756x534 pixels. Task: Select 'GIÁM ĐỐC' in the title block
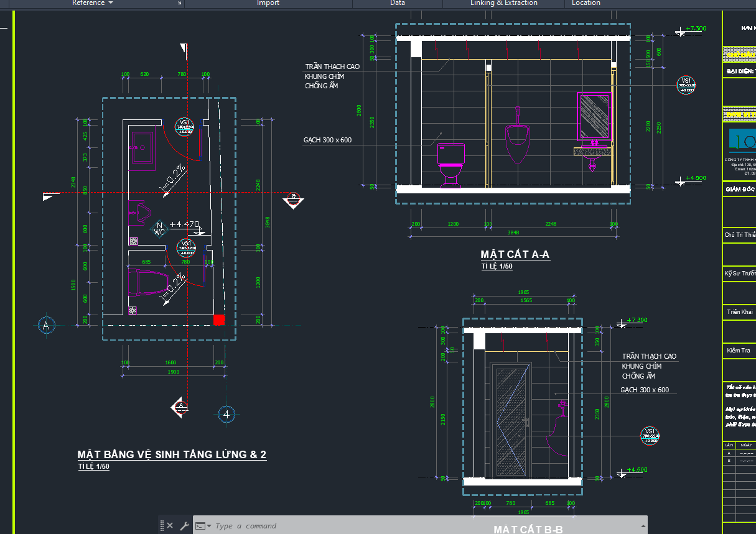pos(740,189)
